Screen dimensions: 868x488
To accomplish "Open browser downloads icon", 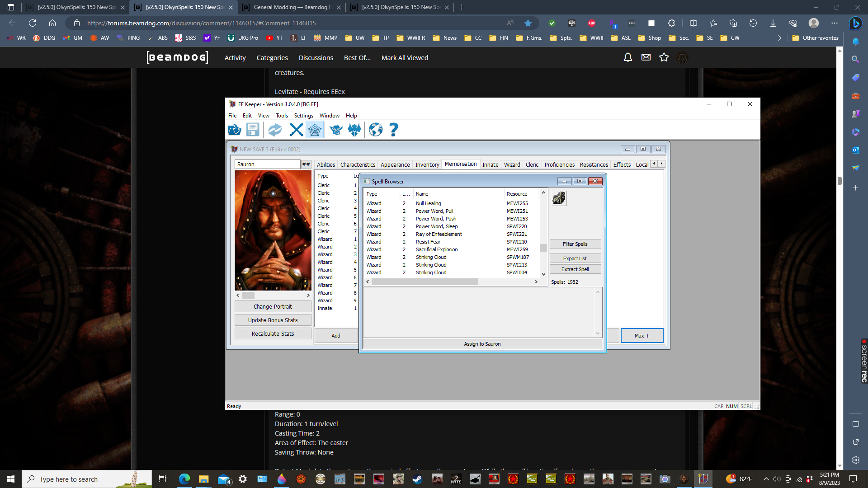I will coord(773,23).
